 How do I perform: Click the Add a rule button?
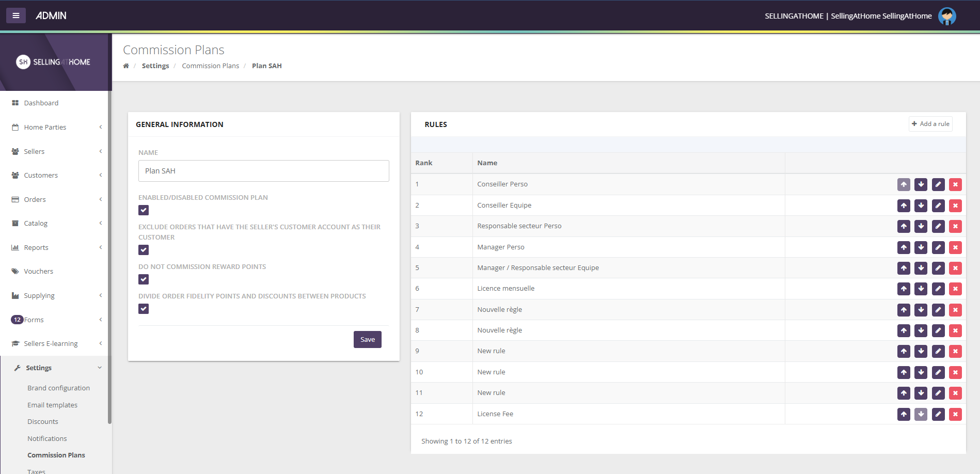click(930, 124)
